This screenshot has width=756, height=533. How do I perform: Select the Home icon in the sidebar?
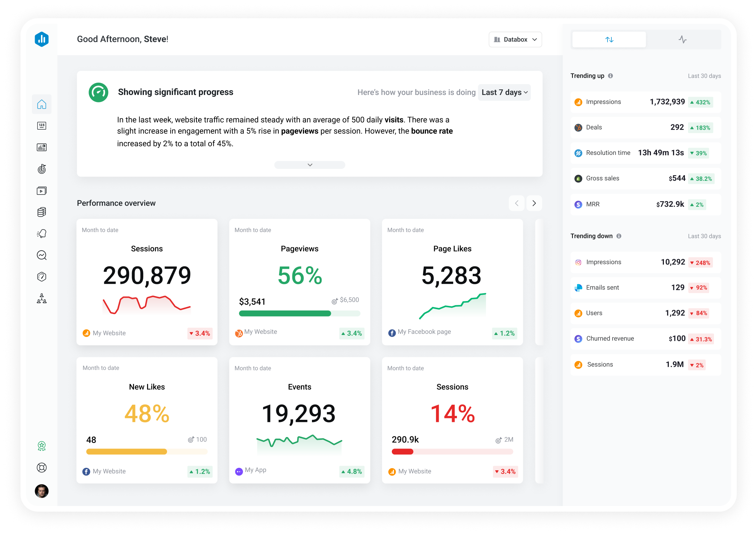(x=42, y=104)
